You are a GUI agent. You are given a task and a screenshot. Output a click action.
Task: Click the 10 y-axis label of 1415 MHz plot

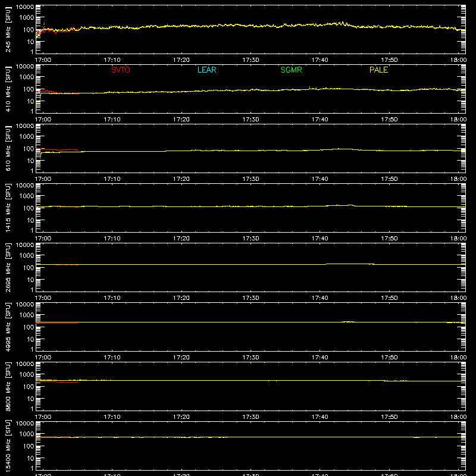30,220
